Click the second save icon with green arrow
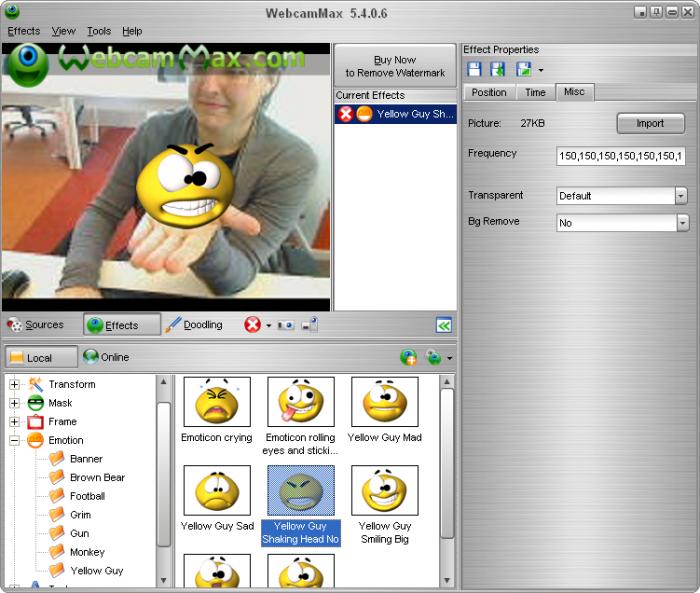Image resolution: width=700 pixels, height=593 pixels. click(x=498, y=70)
